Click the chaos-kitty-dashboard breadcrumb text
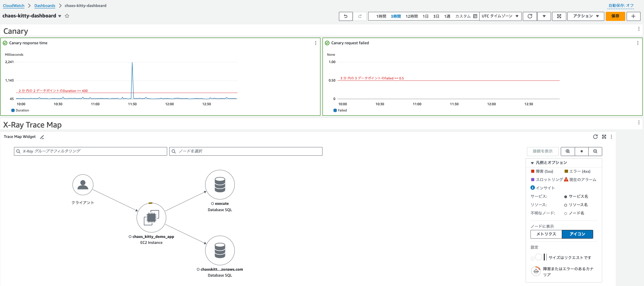644x286 pixels. 85,6
